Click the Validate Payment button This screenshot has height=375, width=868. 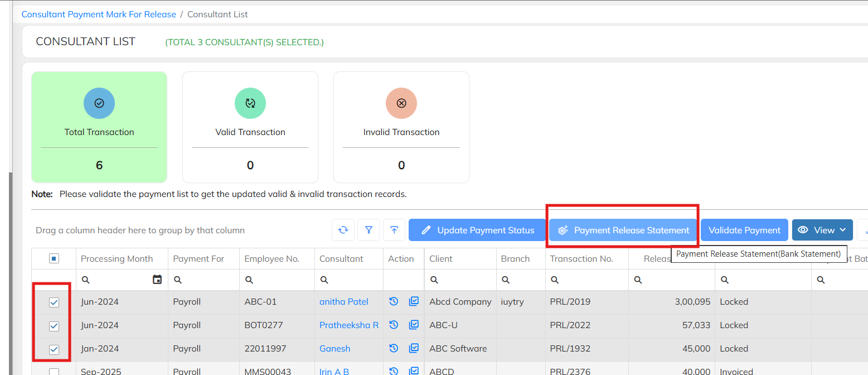tap(744, 230)
